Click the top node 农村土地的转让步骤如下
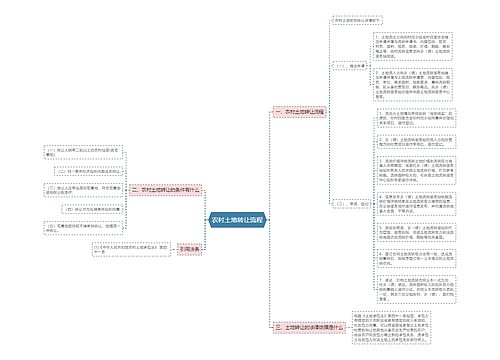Image resolution: width=500 pixels, height=360 pixels. click(x=357, y=20)
